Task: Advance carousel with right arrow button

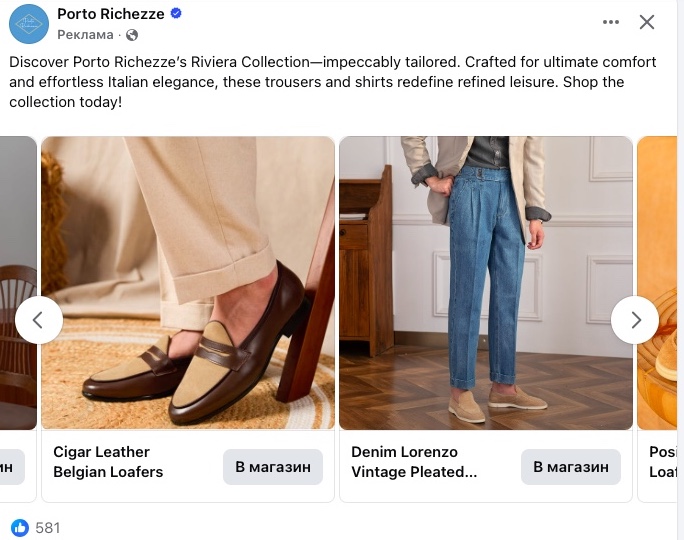Action: 635,320
